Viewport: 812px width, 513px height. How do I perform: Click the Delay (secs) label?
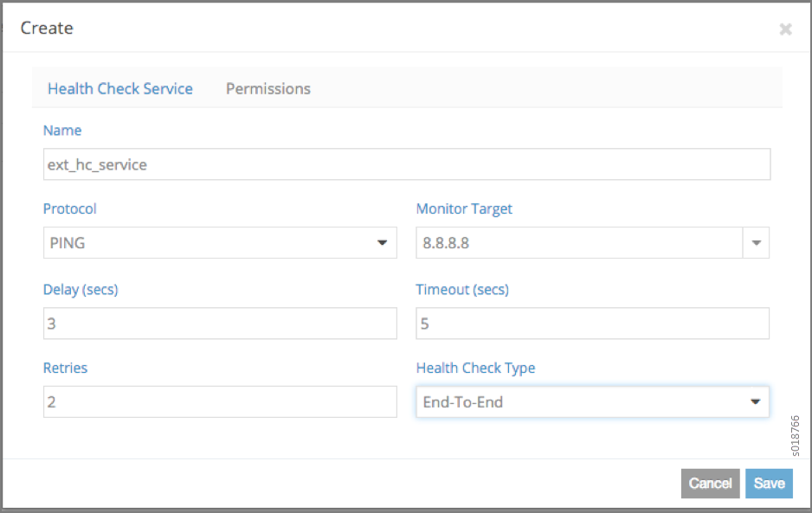tap(81, 289)
